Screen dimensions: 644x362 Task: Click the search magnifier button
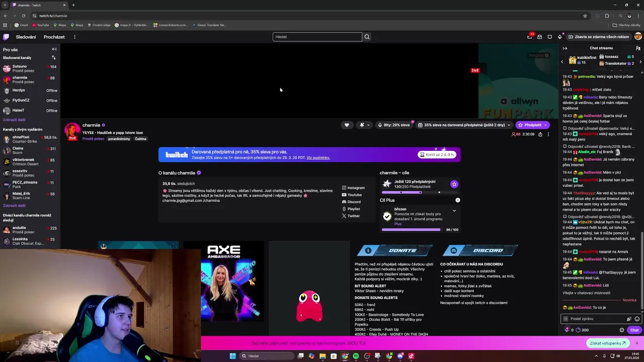pyautogui.click(x=367, y=37)
